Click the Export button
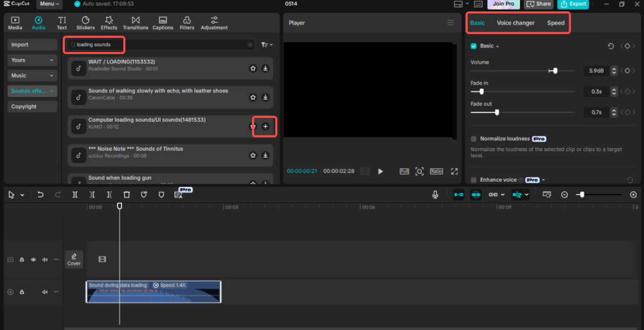 [x=573, y=4]
